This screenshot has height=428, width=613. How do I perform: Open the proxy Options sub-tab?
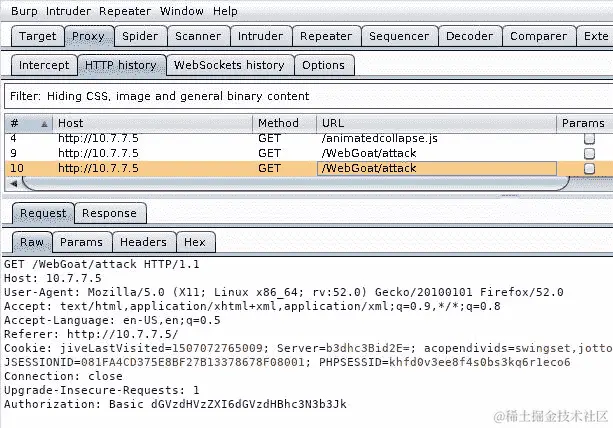tap(324, 65)
